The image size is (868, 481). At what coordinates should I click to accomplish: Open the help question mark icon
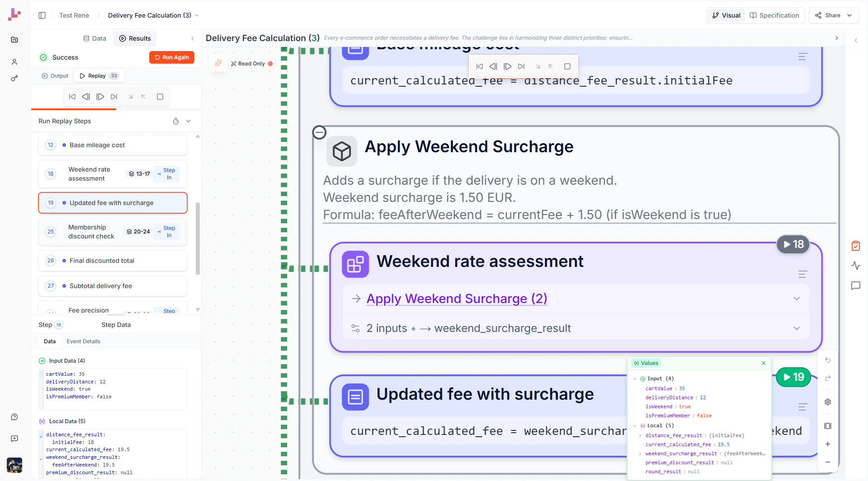14,417
